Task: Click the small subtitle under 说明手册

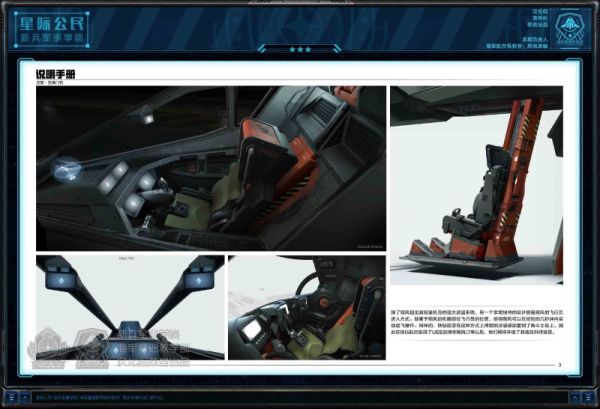Action: point(47,82)
